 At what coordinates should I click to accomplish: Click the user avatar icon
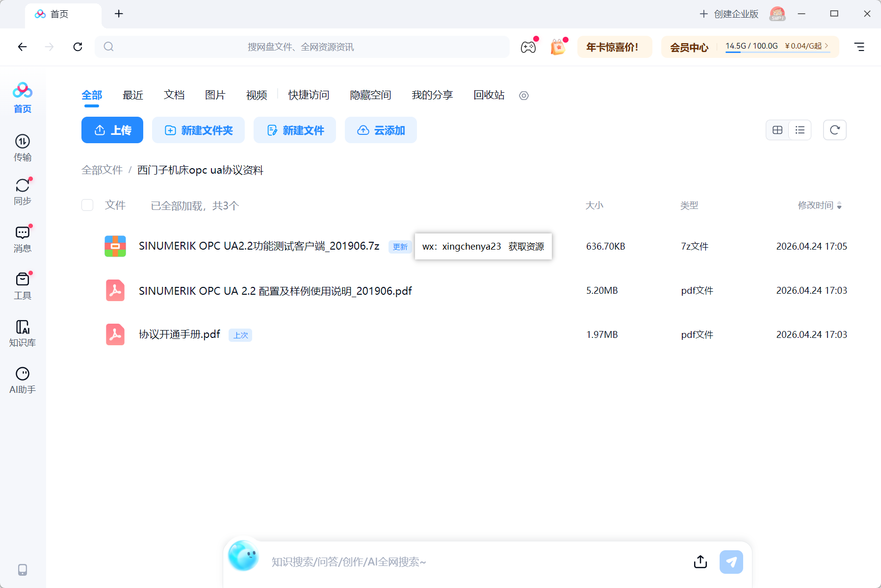(x=777, y=14)
